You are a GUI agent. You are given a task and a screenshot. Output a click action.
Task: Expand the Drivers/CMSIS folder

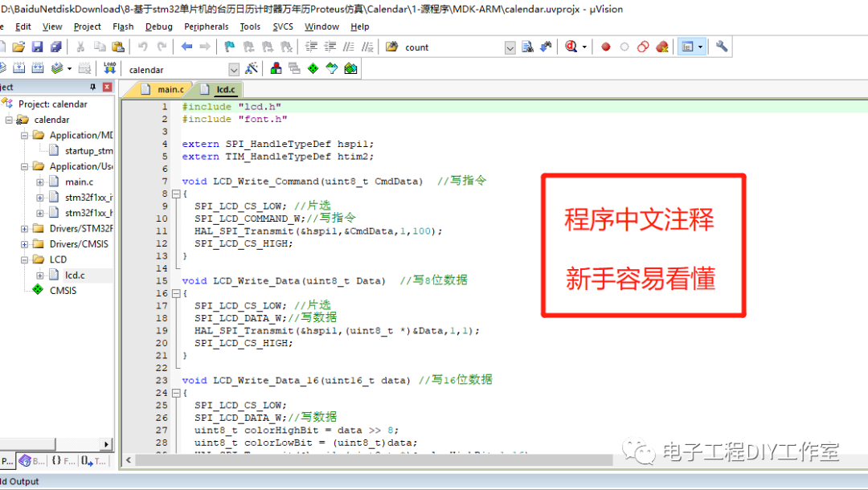24,244
